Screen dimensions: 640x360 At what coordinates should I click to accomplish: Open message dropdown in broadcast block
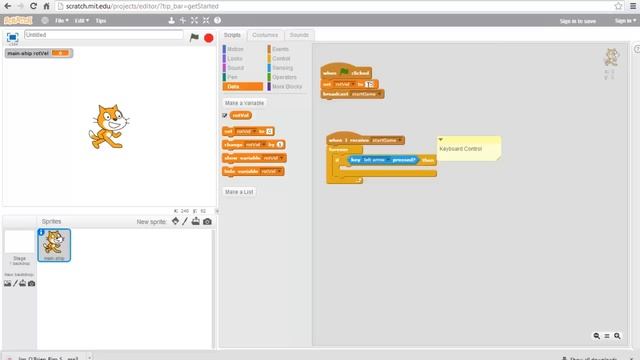pyautogui.click(x=379, y=94)
